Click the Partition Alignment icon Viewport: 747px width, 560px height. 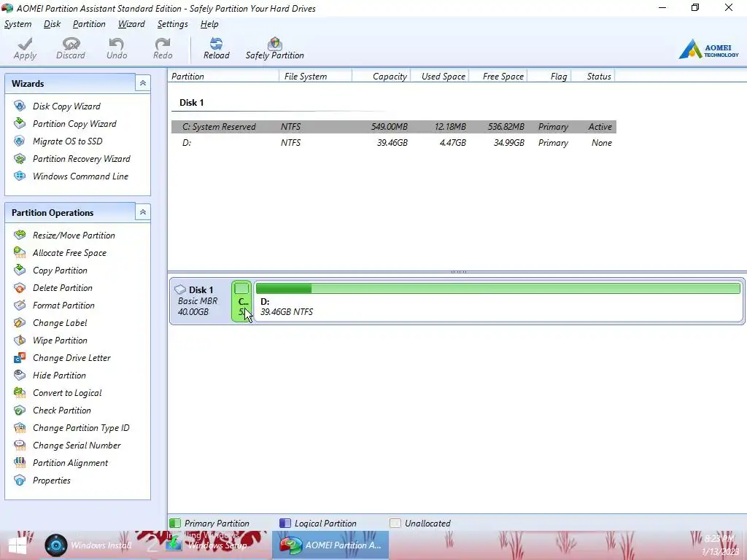[x=20, y=462]
